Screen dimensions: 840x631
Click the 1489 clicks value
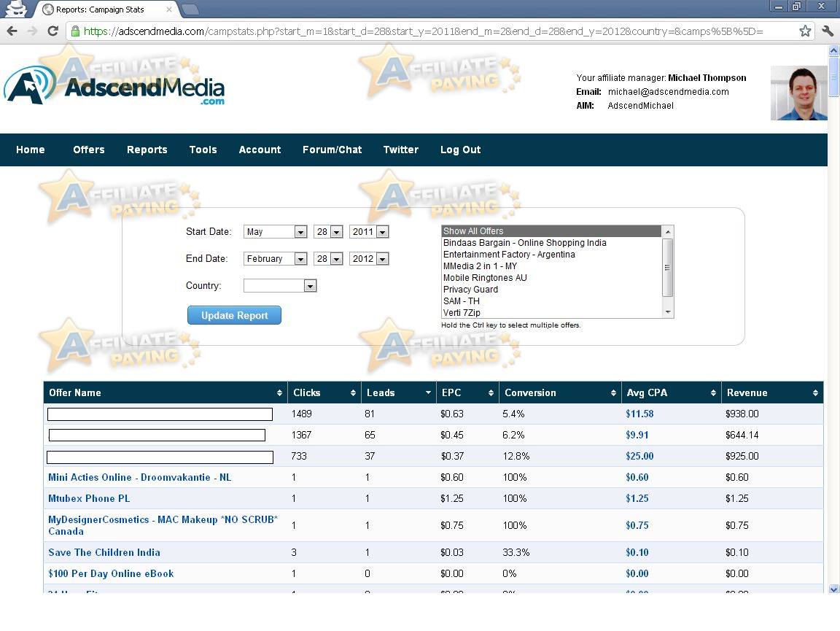click(302, 414)
